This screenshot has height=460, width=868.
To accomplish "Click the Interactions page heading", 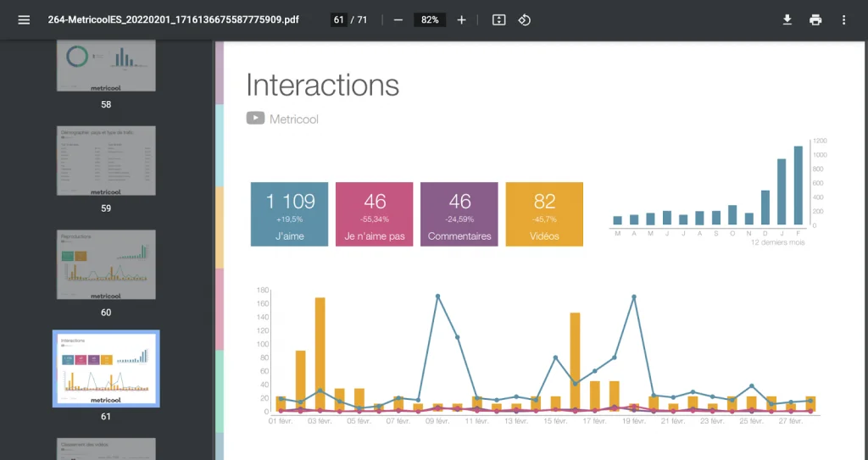I will [x=322, y=86].
